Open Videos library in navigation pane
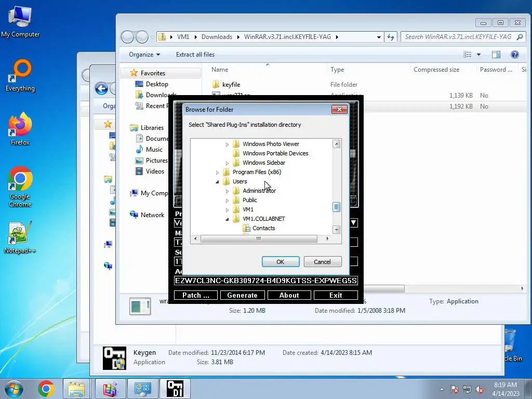Screen dimensions: 532x399 tap(155, 171)
